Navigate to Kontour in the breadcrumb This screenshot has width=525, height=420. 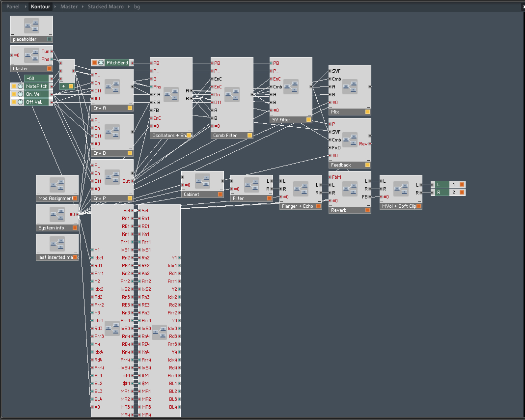pyautogui.click(x=40, y=7)
